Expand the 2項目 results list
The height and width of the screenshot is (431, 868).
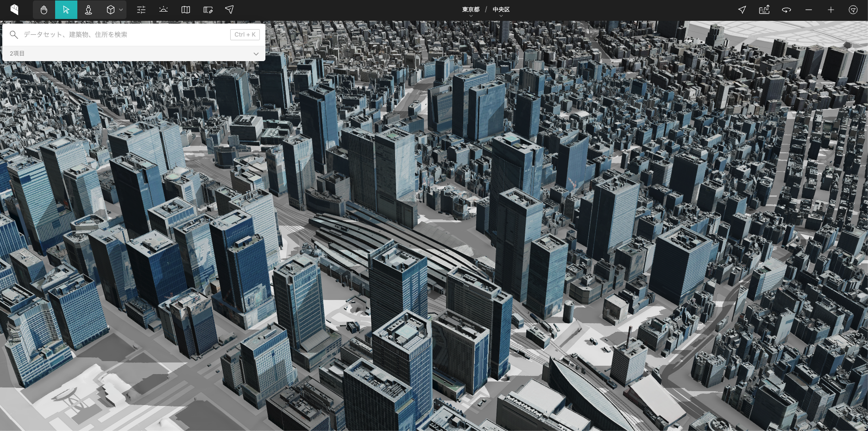(x=134, y=54)
